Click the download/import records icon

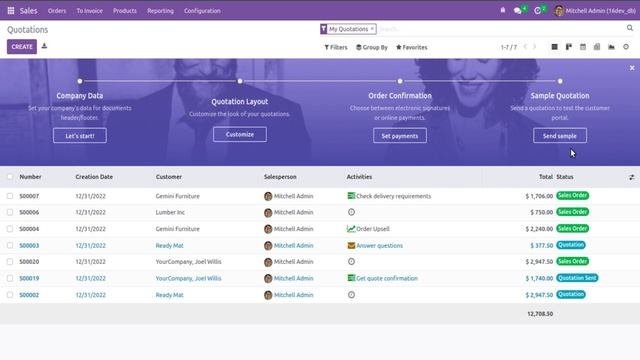click(x=44, y=46)
